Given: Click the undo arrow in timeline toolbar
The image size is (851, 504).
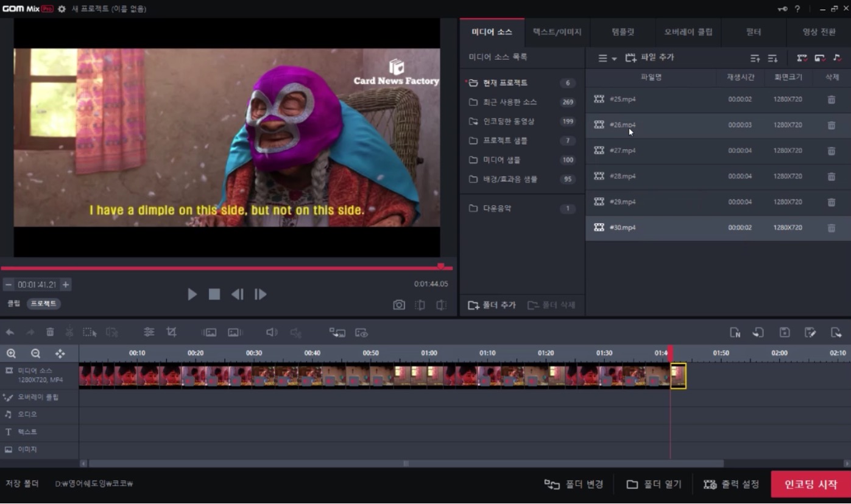Looking at the screenshot, I should pos(10,332).
